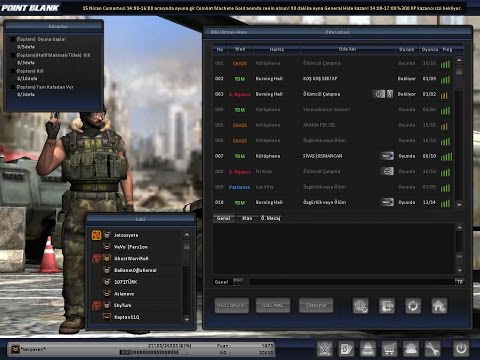Click the Dinozor button
This screenshot has height=360, width=480.
click(316, 305)
